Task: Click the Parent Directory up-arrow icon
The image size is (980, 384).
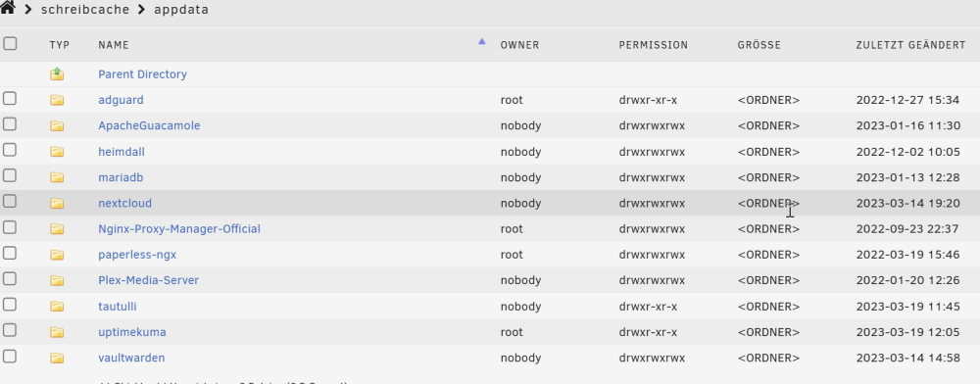Action: (57, 74)
